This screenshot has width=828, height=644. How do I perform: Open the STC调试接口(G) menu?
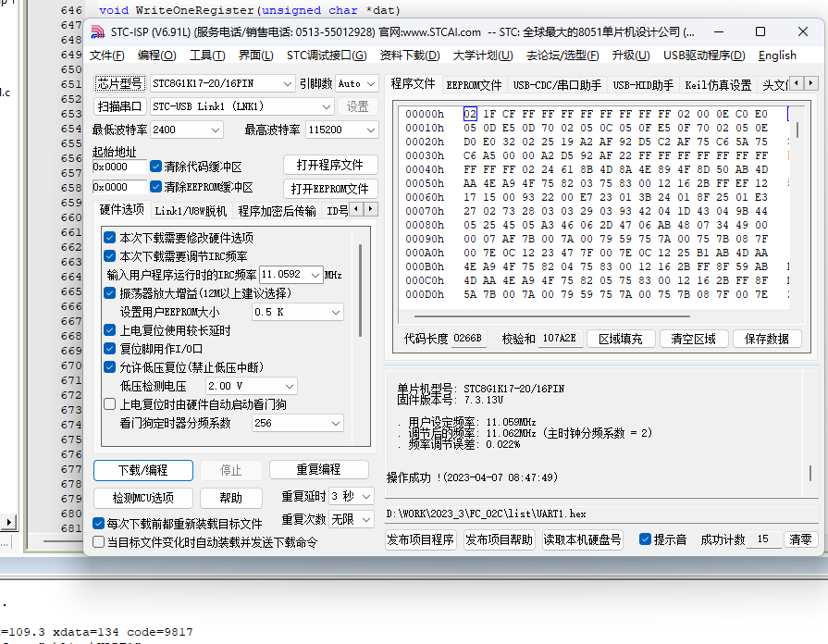coord(327,56)
